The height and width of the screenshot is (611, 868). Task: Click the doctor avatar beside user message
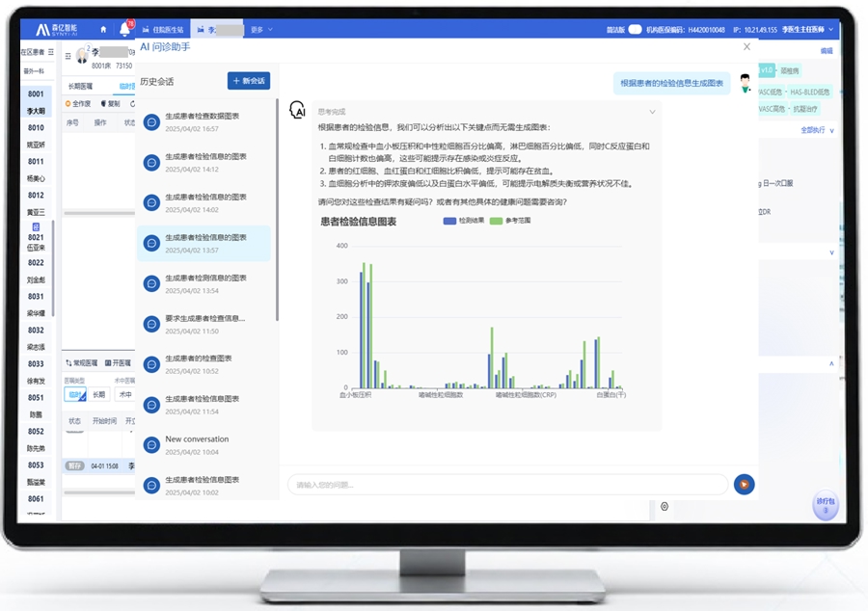[x=746, y=83]
